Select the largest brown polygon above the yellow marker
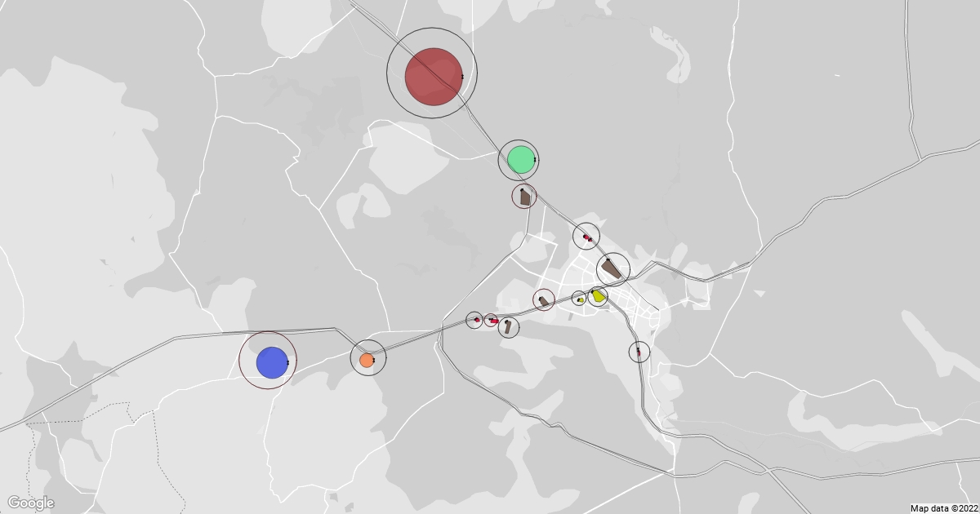 coord(612,269)
